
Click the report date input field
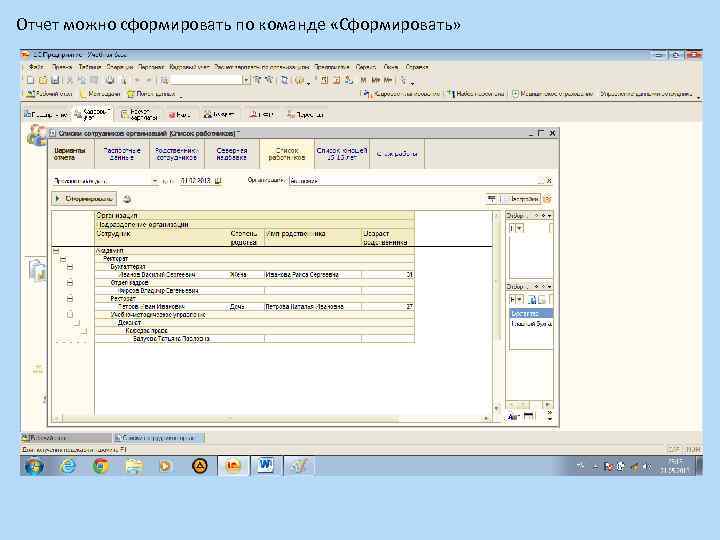(x=196, y=180)
